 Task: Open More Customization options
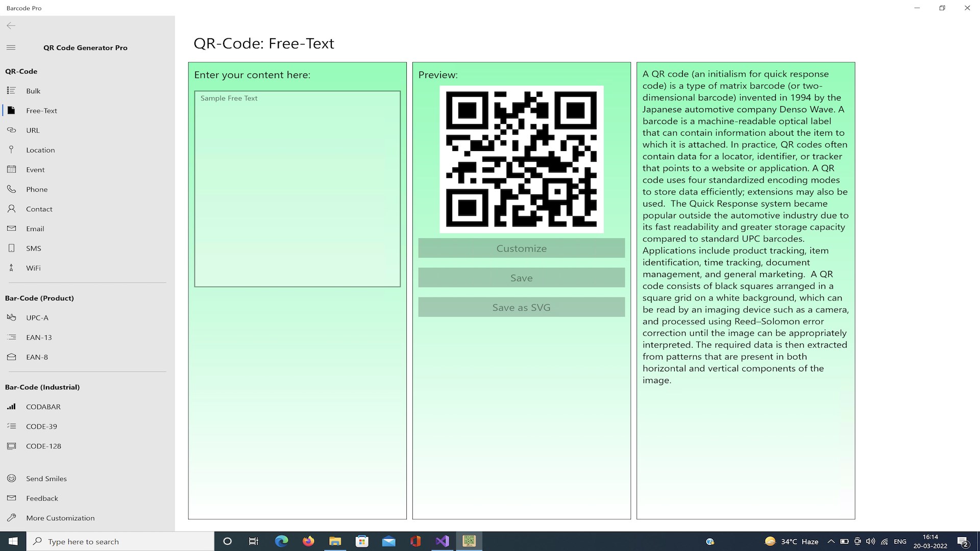[x=60, y=518]
